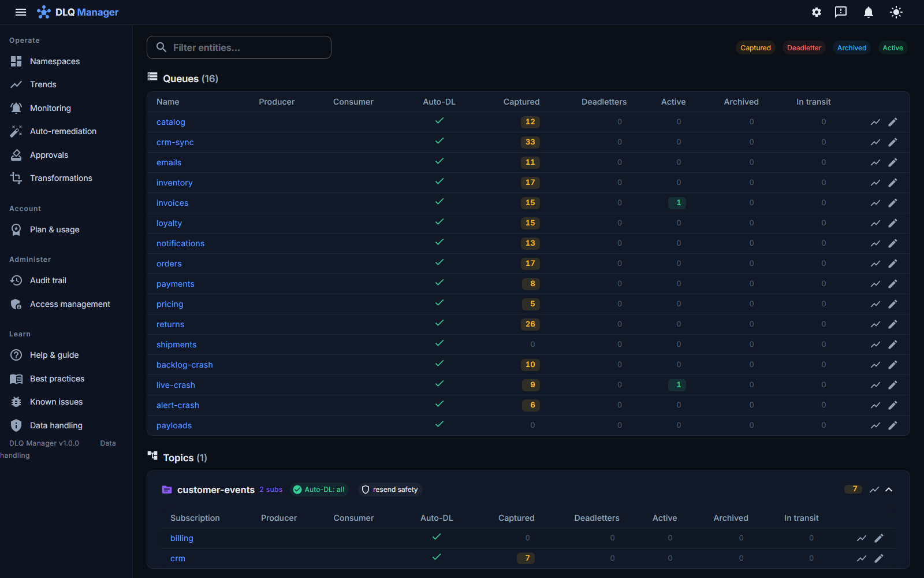Toggle the Archived filter chip
Image resolution: width=924 pixels, height=578 pixels.
point(852,48)
